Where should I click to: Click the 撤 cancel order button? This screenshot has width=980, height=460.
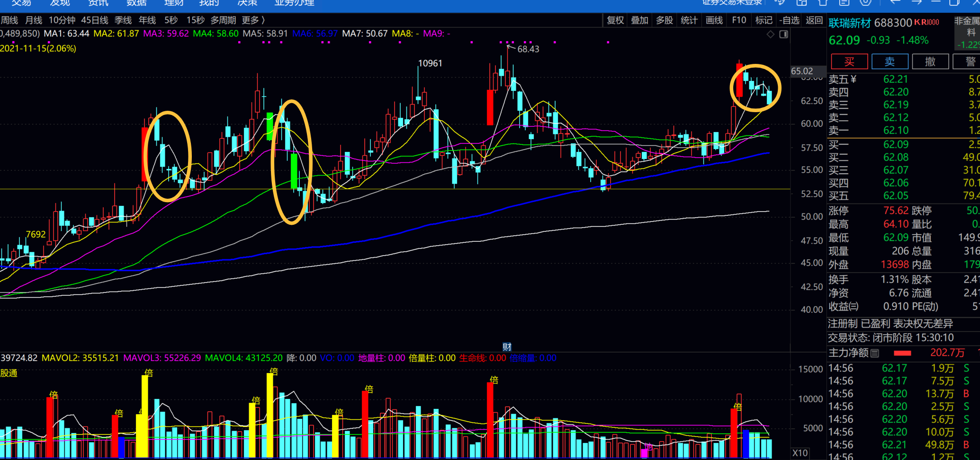point(930,62)
